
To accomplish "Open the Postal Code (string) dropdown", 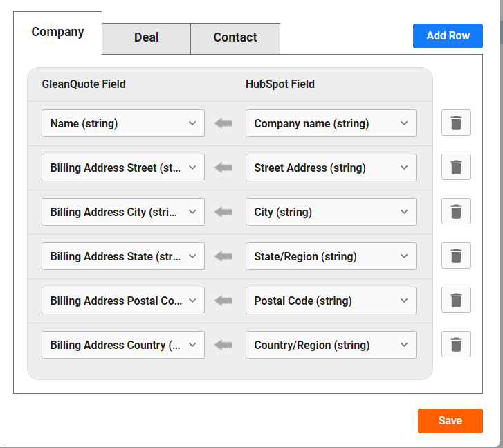I will coord(331,301).
